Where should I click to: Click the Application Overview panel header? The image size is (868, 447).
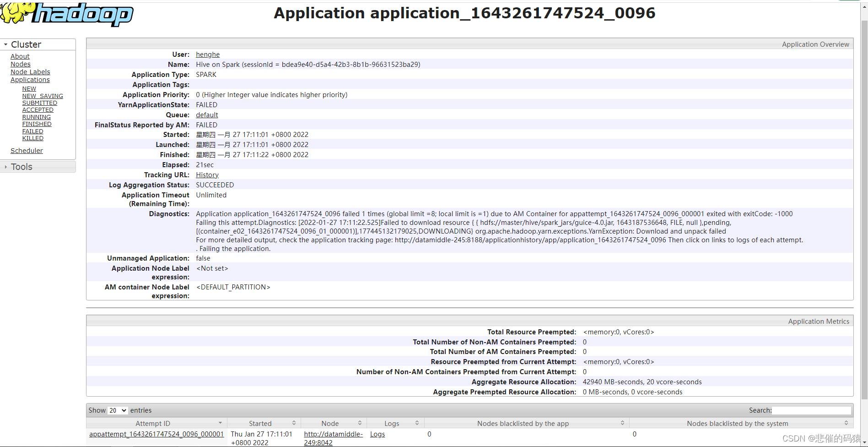(469, 44)
